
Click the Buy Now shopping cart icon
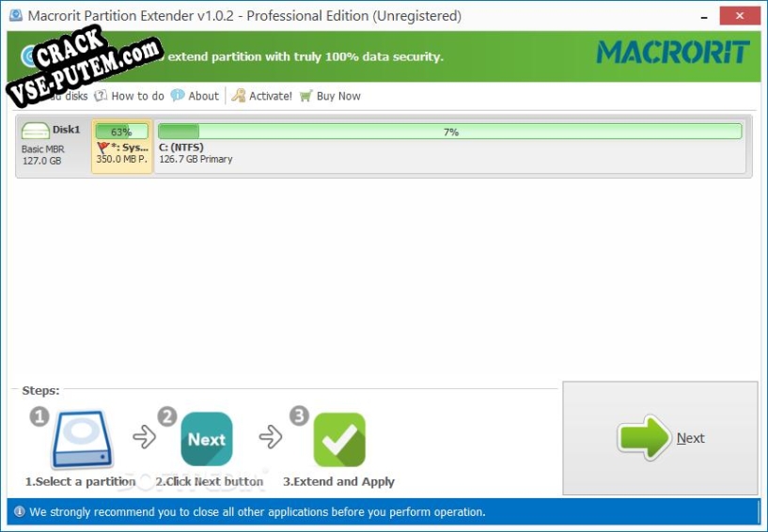[x=306, y=96]
